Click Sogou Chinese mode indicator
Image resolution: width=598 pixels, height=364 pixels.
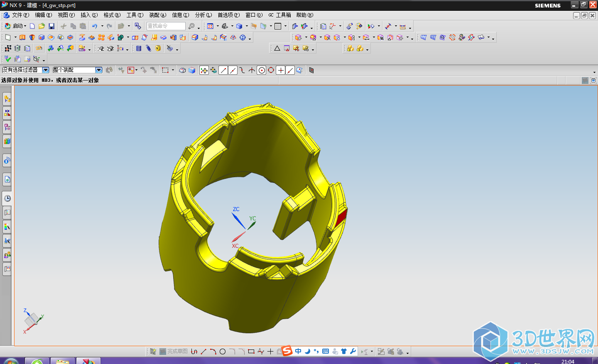[298, 351]
